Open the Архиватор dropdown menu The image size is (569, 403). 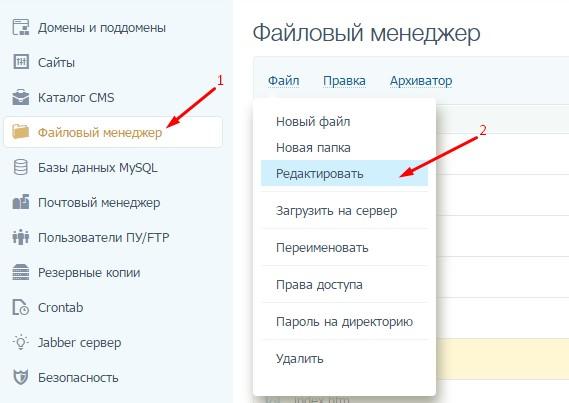coord(421,81)
